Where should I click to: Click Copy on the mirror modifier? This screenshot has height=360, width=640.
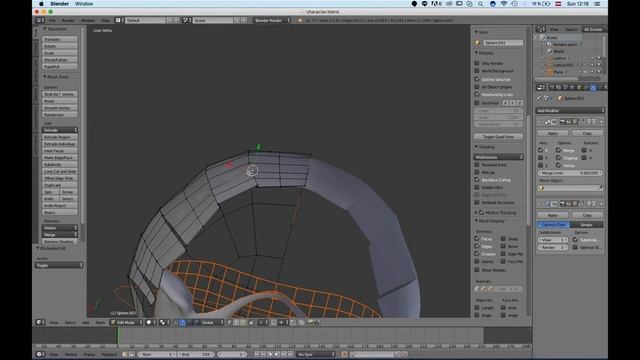point(587,133)
